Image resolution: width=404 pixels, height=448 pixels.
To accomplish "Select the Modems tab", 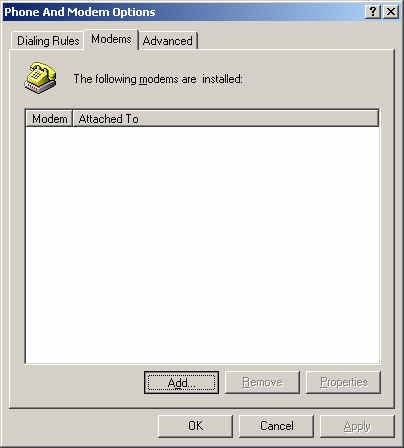I will coord(111,39).
